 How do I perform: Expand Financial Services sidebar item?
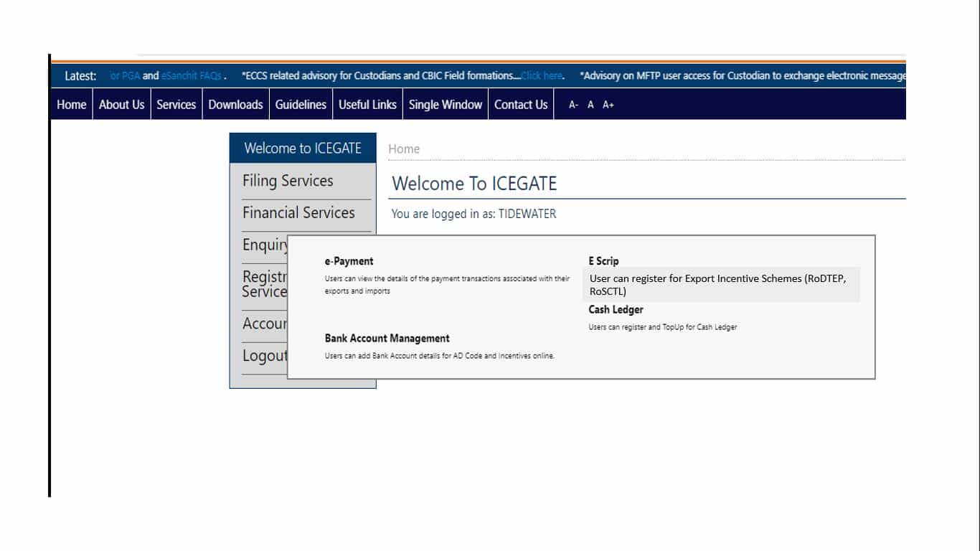[x=298, y=213]
